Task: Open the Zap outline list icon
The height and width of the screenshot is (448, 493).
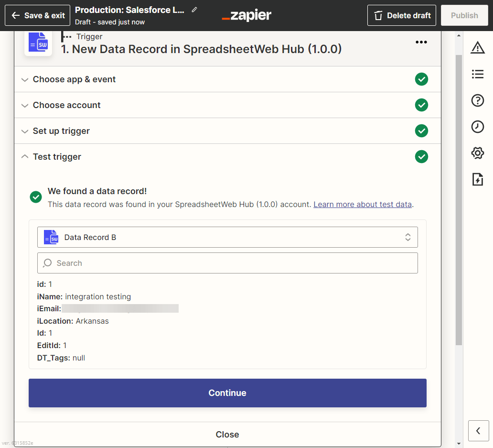Action: tap(477, 74)
